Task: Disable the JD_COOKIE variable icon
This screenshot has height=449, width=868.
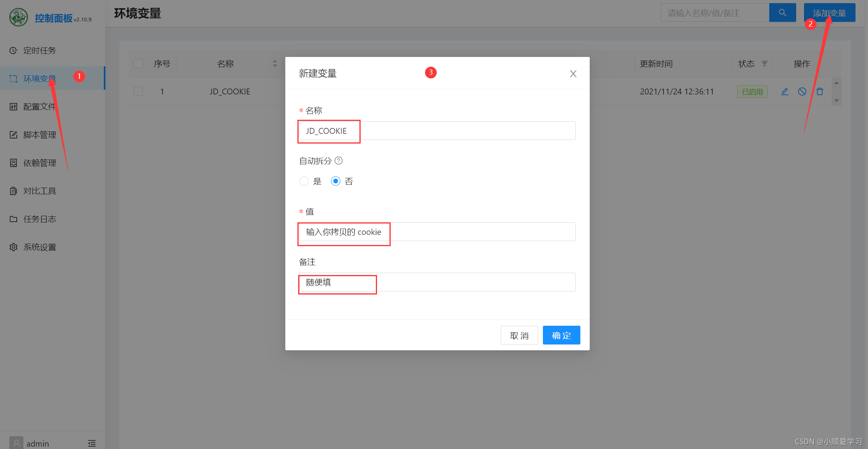Action: click(802, 92)
